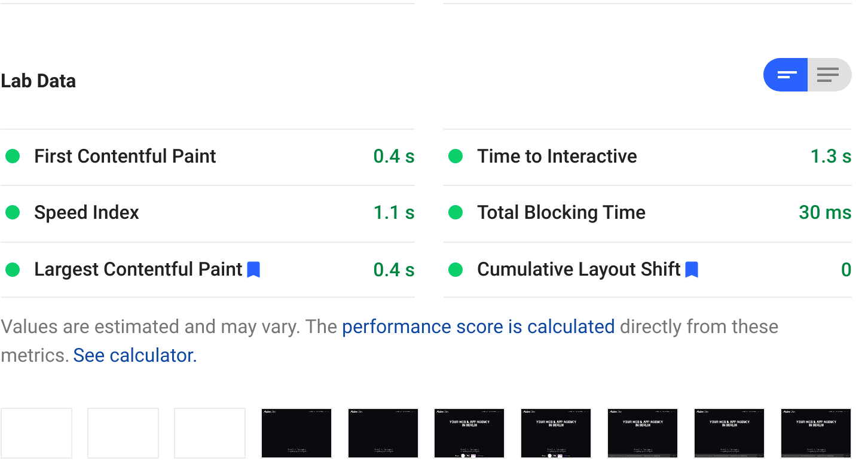Click Time to Interactive green status dot
Image resolution: width=868 pixels, height=464 pixels.
click(456, 157)
